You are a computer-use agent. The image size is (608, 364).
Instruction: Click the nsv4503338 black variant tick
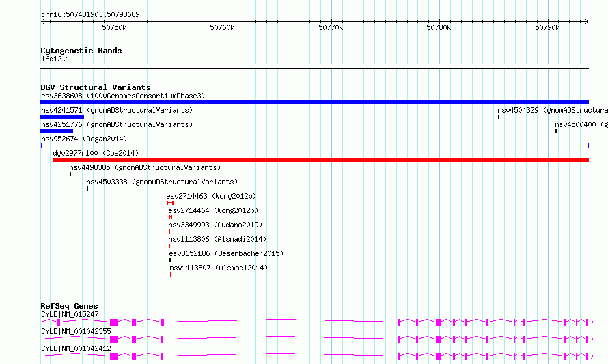pyautogui.click(x=87, y=188)
